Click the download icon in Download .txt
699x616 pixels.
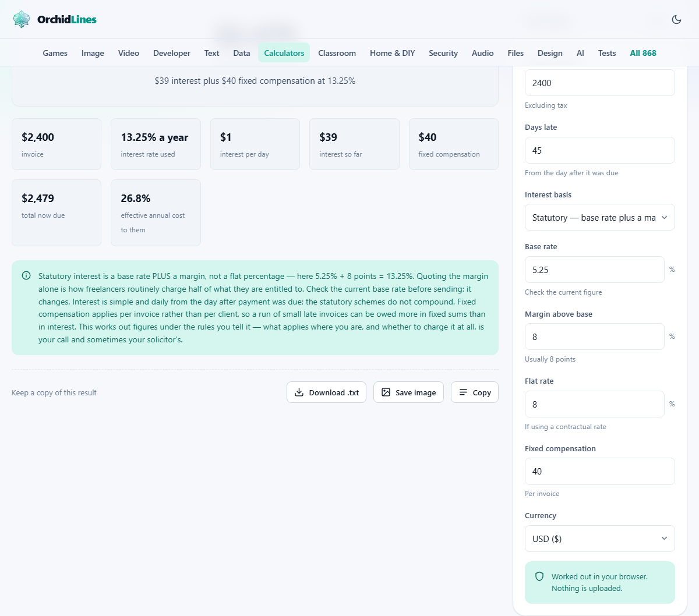(299, 392)
